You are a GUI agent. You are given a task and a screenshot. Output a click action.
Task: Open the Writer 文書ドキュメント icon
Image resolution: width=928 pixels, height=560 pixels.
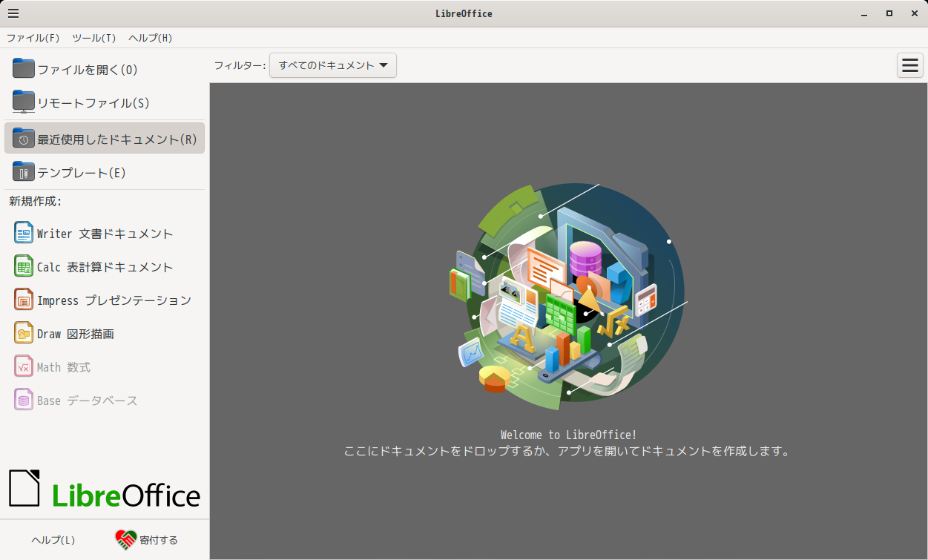pos(24,233)
